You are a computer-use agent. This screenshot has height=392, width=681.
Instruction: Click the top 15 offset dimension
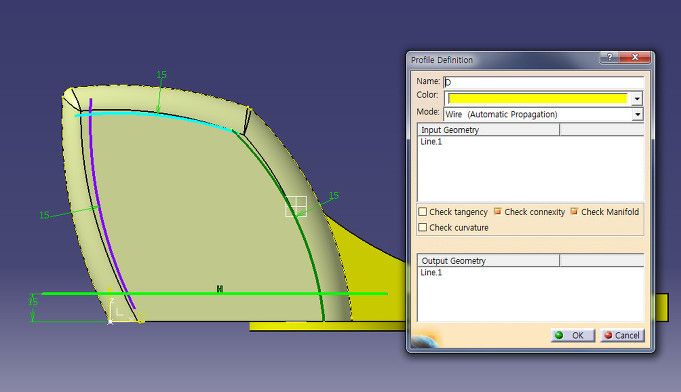click(x=161, y=74)
